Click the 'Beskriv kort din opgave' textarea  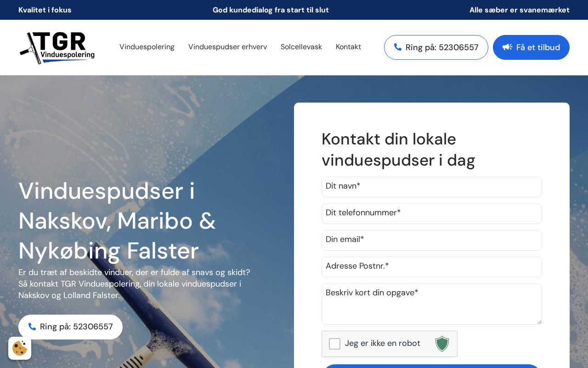432,304
